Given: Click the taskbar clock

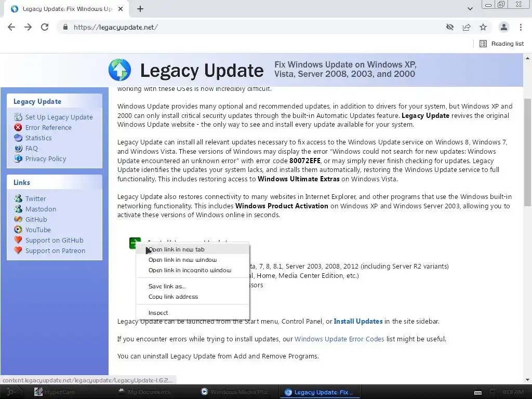Looking at the screenshot, I should [513, 392].
